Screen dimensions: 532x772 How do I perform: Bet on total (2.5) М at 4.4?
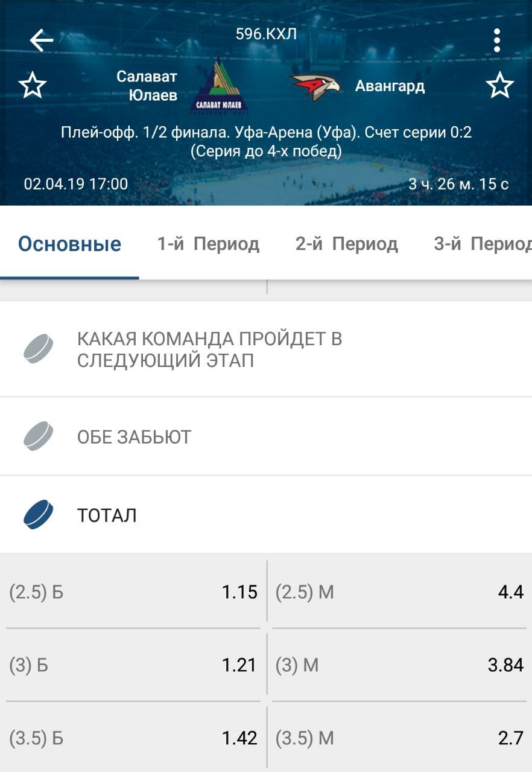tap(399, 592)
